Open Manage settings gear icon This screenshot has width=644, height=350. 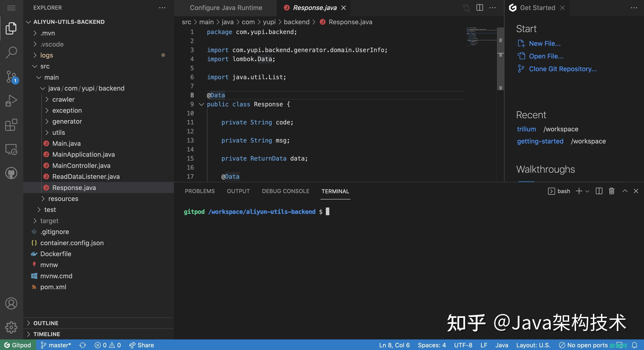11,327
